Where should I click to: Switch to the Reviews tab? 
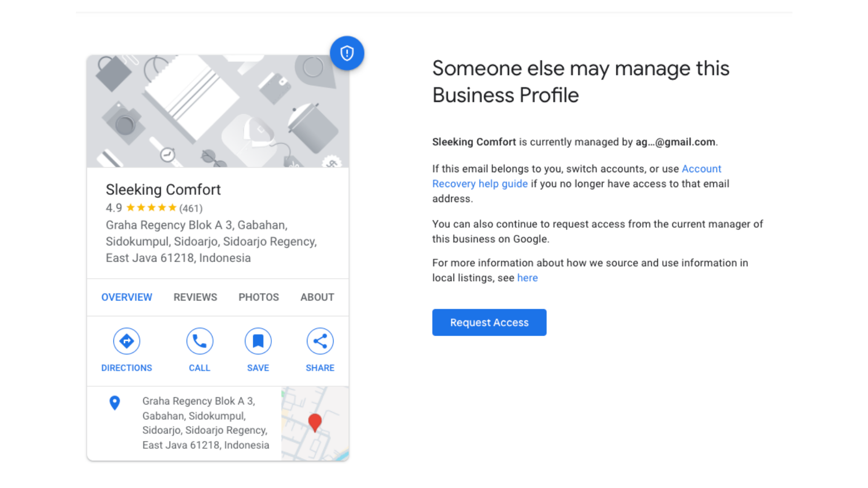195,297
